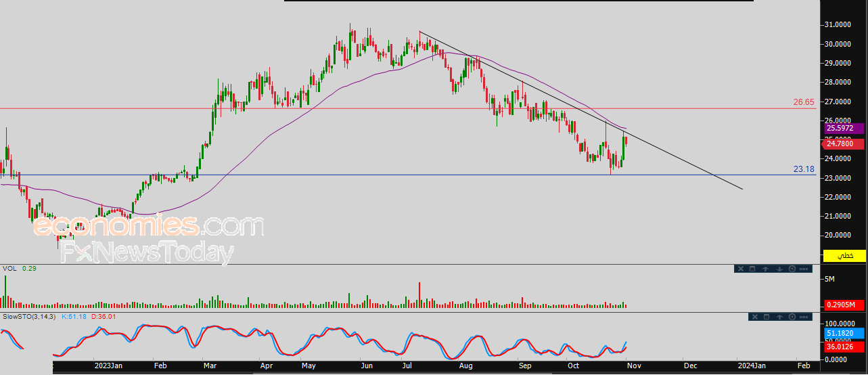Select the 23.18 blue support line label
This screenshot has height=375, width=868.
coord(804,169)
